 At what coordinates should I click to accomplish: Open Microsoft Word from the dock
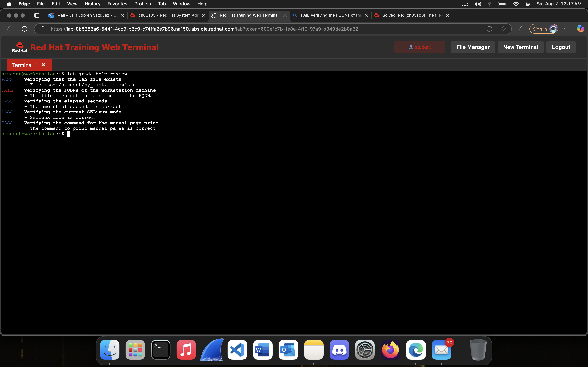[262, 349]
